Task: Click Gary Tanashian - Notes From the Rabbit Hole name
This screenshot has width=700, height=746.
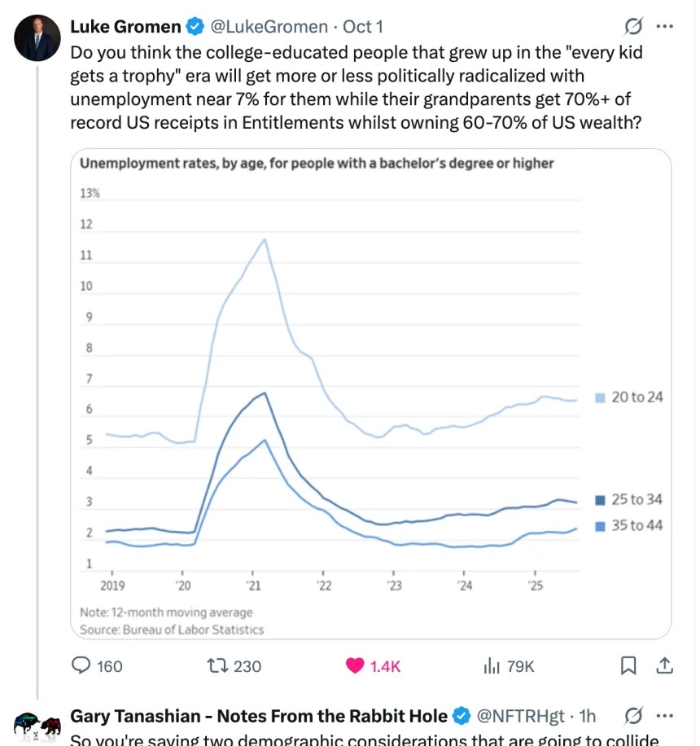Action: pos(259,716)
